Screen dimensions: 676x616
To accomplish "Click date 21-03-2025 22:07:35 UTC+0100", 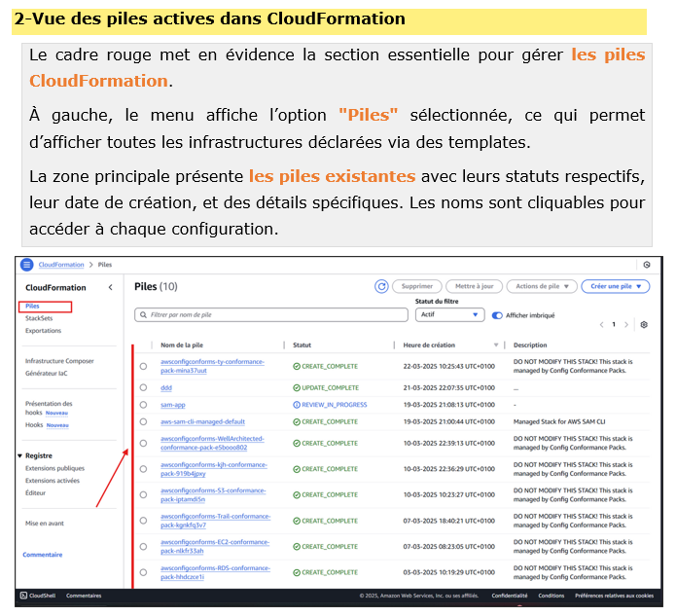I will [x=449, y=388].
